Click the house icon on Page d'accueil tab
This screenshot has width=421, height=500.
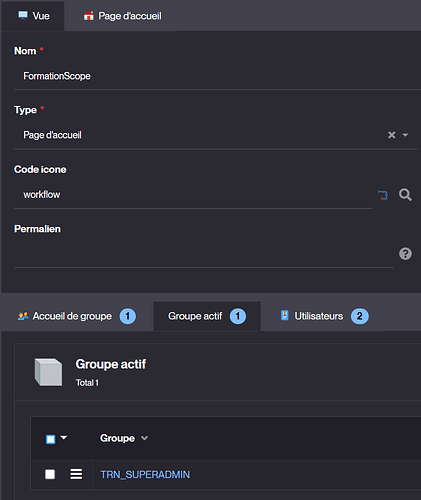point(89,16)
